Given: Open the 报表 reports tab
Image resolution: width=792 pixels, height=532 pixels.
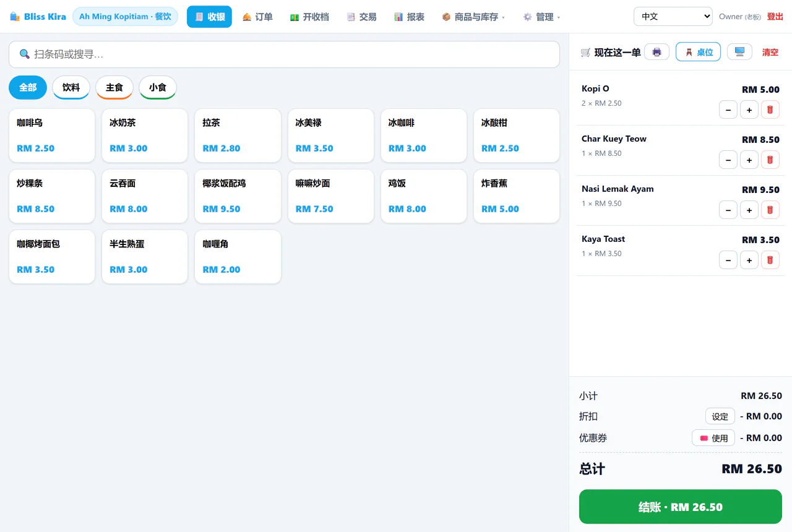Looking at the screenshot, I should pos(410,17).
